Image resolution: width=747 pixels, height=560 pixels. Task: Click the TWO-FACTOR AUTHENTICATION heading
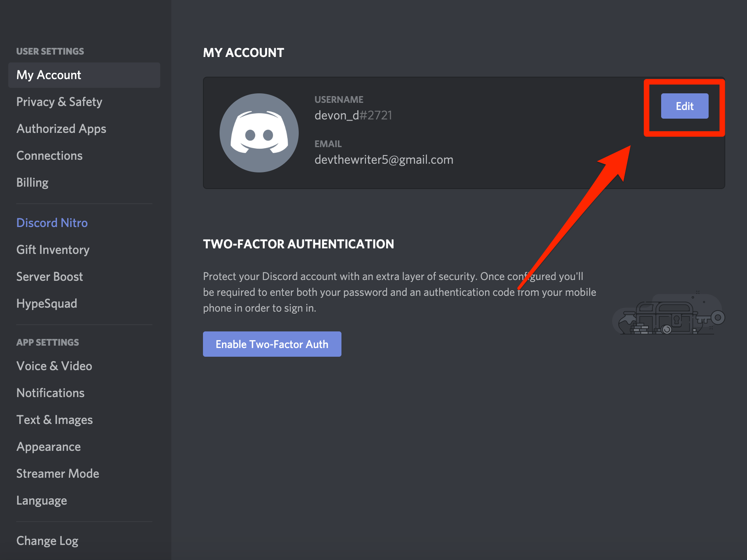click(299, 244)
